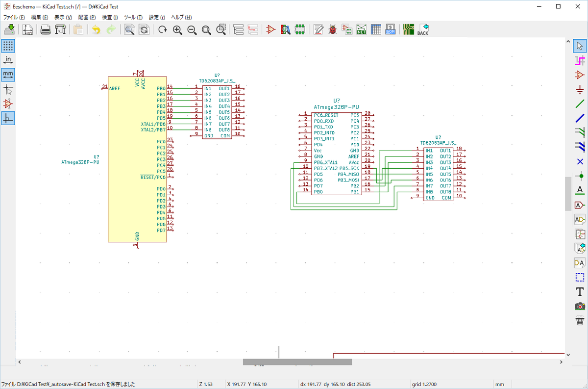Open the Plot schematic tool
This screenshot has height=389, width=588.
60,30
